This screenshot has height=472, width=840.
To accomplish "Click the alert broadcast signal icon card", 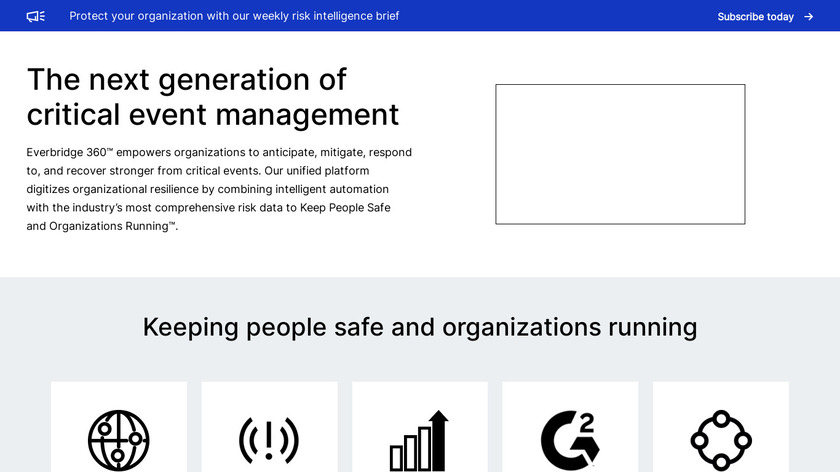I will coord(269,427).
